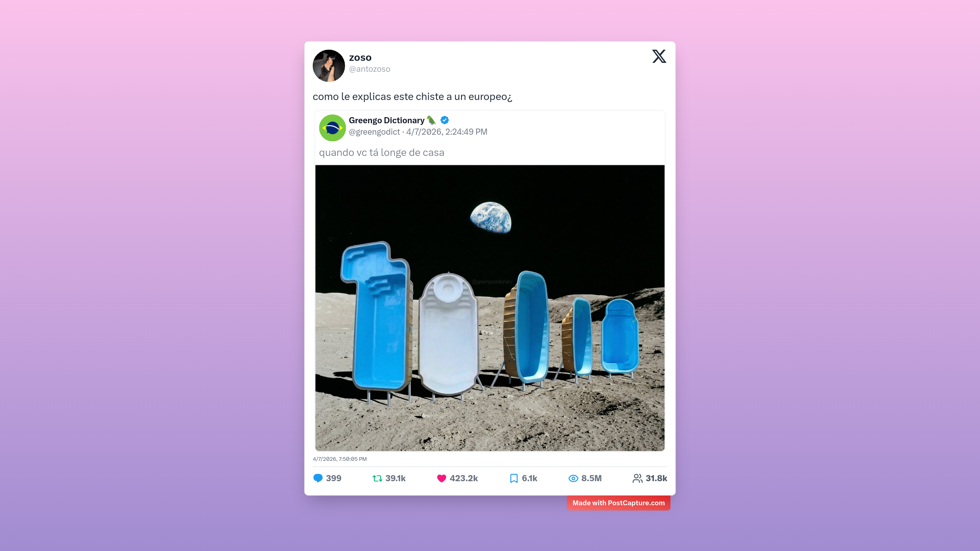Click the blue verified badge icon

pyautogui.click(x=445, y=120)
